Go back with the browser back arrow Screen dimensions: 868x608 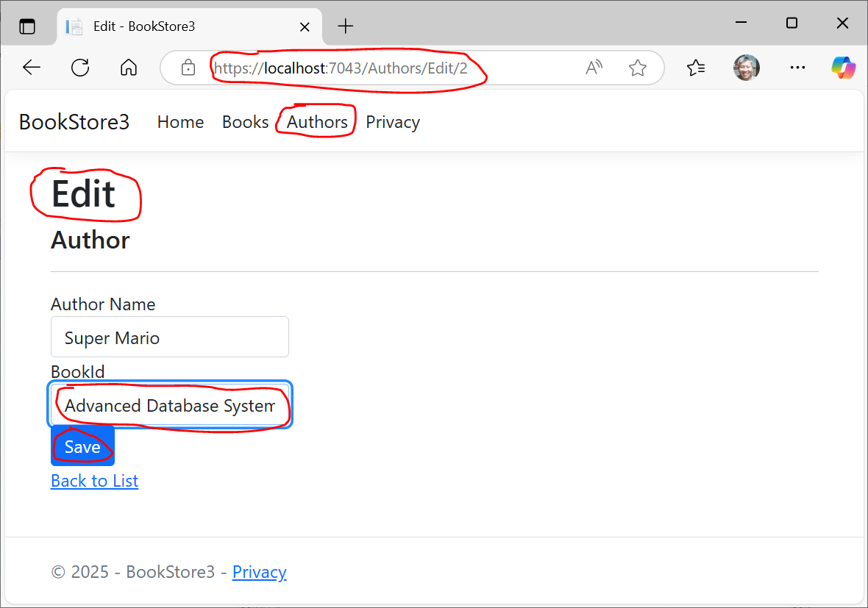32,68
